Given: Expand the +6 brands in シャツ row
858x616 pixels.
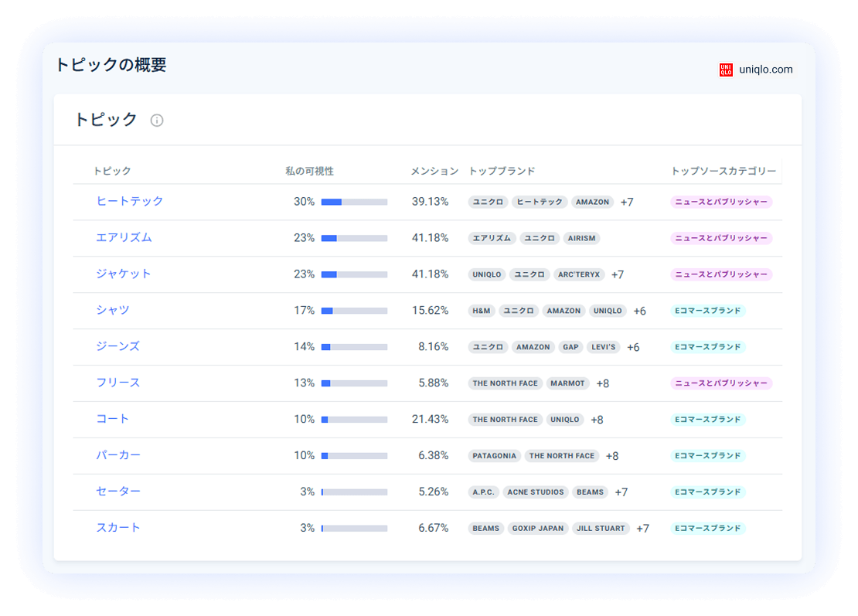Looking at the screenshot, I should [640, 311].
